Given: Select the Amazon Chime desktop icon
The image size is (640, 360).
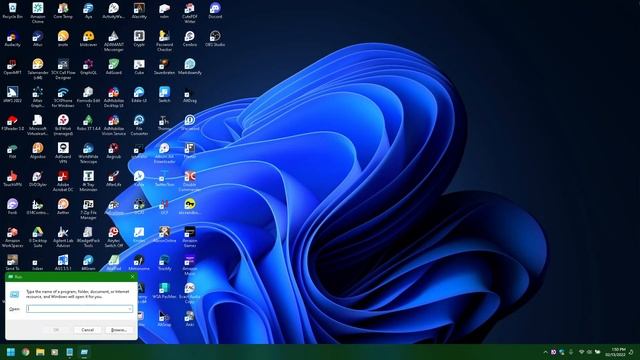Looking at the screenshot, I should pyautogui.click(x=38, y=12).
